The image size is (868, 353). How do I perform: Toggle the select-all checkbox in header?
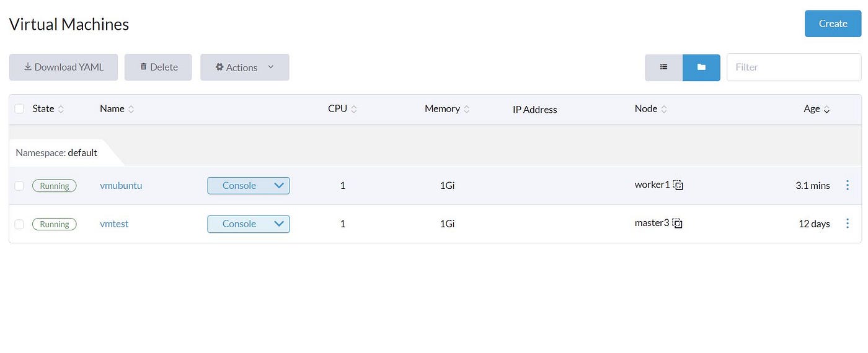[x=19, y=109]
